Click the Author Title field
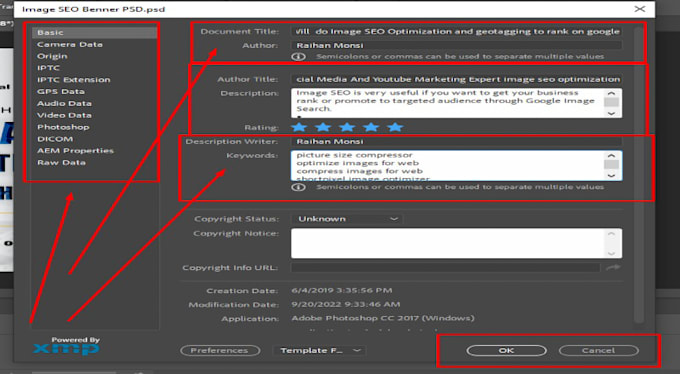The height and width of the screenshot is (374, 680). (457, 79)
